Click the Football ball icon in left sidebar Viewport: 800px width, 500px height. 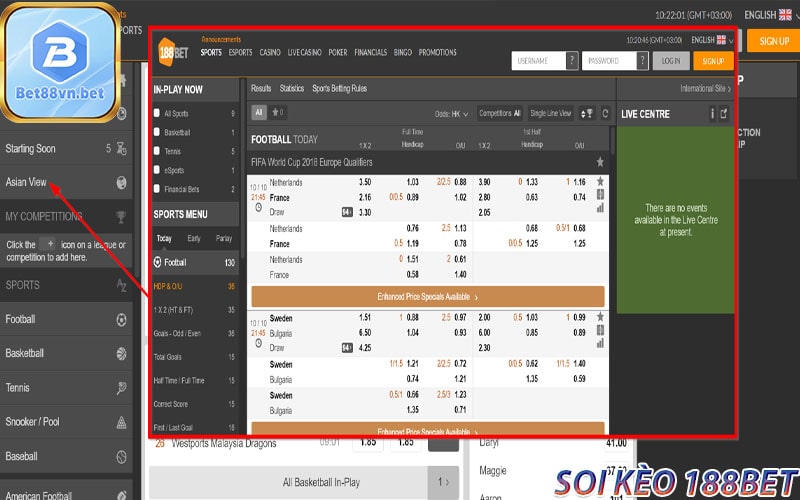click(x=121, y=319)
